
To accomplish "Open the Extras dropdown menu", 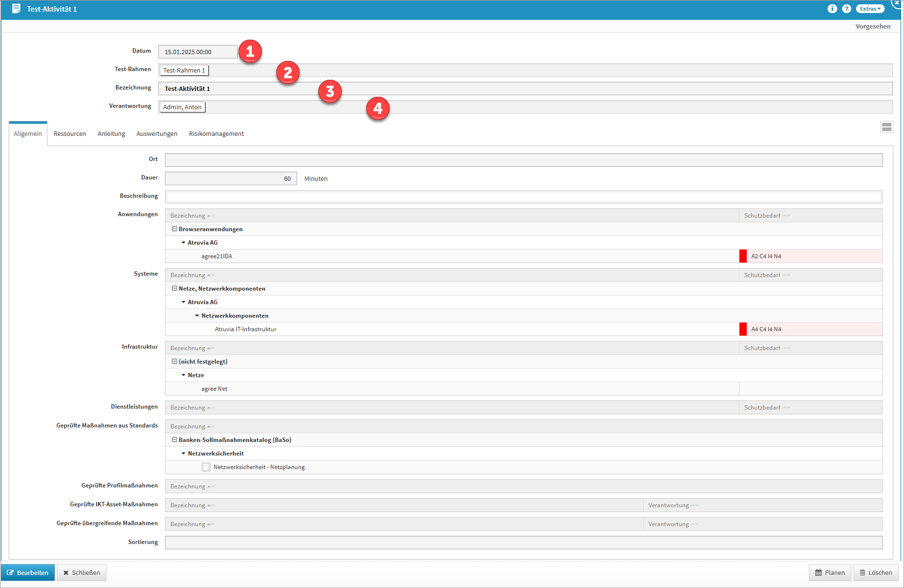I will coord(870,9).
